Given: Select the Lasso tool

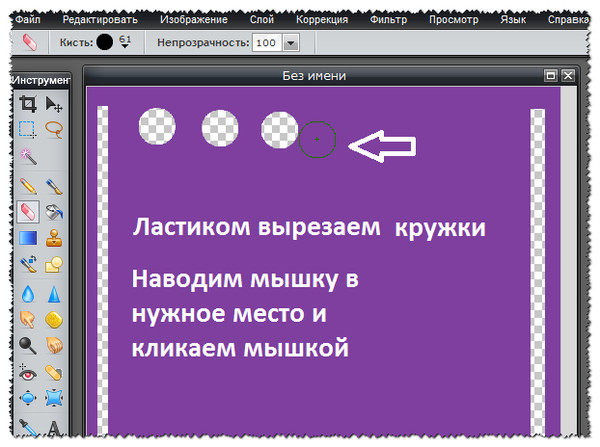Looking at the screenshot, I should pyautogui.click(x=54, y=129).
